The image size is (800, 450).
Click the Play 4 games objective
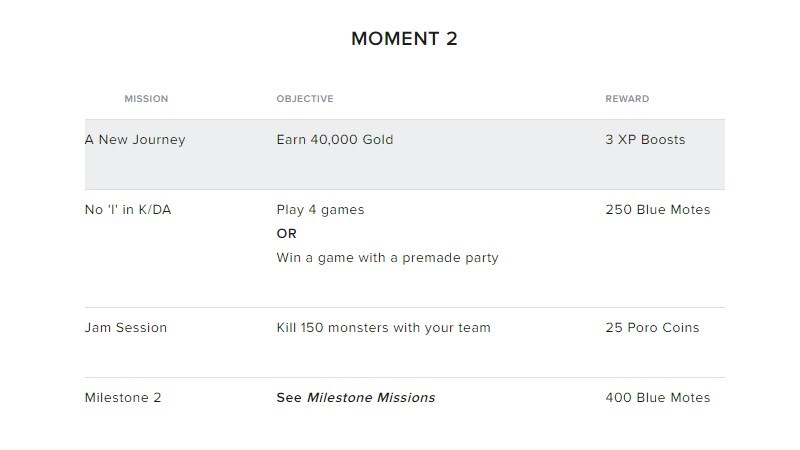click(320, 210)
